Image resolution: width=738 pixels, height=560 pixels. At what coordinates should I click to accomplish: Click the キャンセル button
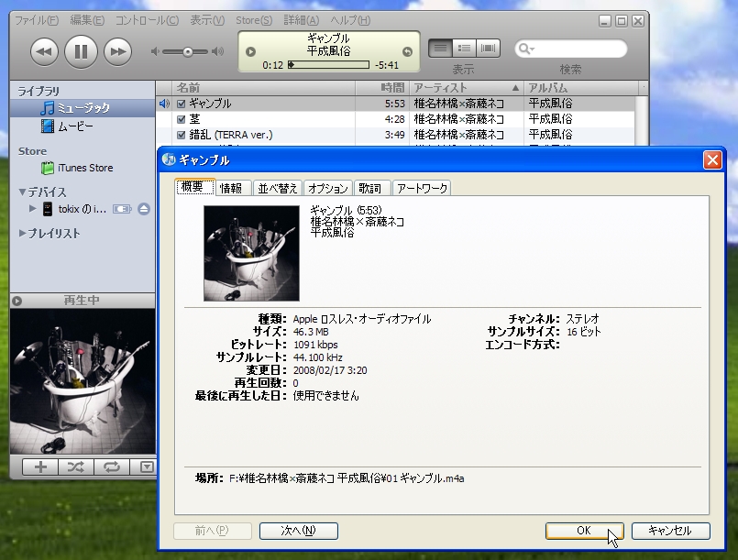670,531
